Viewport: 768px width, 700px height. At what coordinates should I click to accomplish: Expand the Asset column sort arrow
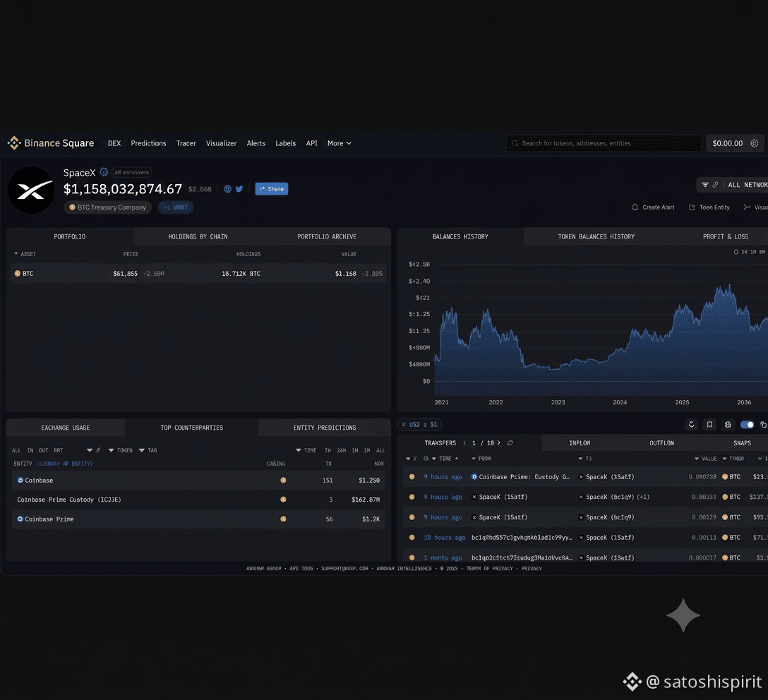pos(16,253)
